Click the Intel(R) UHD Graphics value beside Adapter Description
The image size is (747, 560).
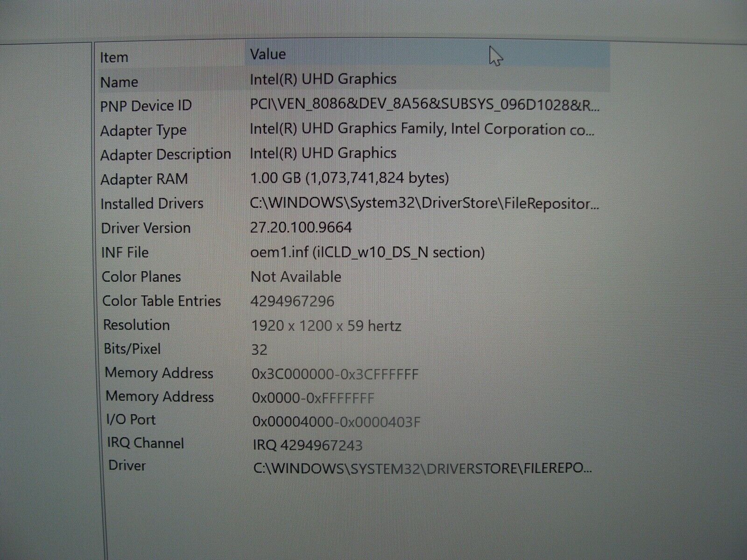pyautogui.click(x=323, y=153)
